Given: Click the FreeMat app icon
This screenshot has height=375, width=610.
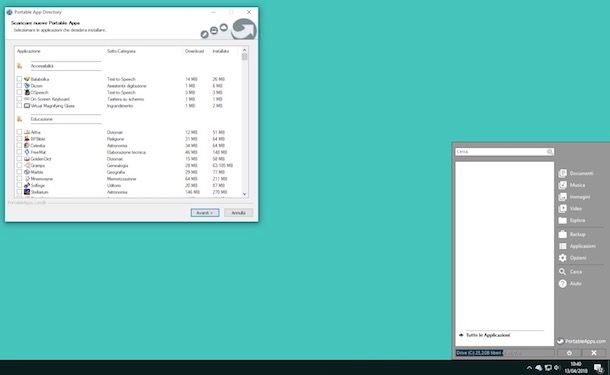Looking at the screenshot, I should coord(27,152).
